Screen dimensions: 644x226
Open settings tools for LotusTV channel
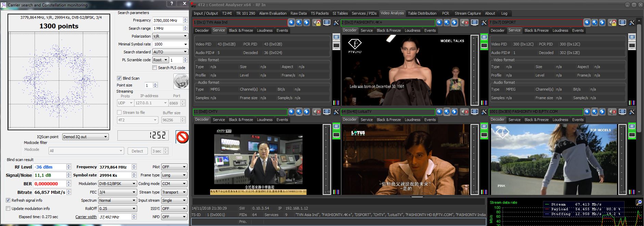(x=484, y=112)
